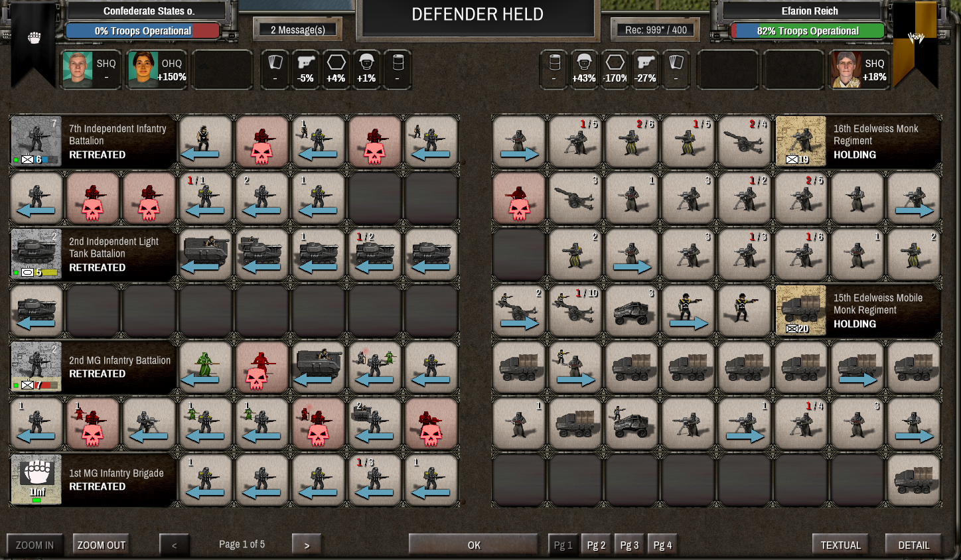Open the 2 Message(s) box
961x560 pixels.
(x=298, y=29)
